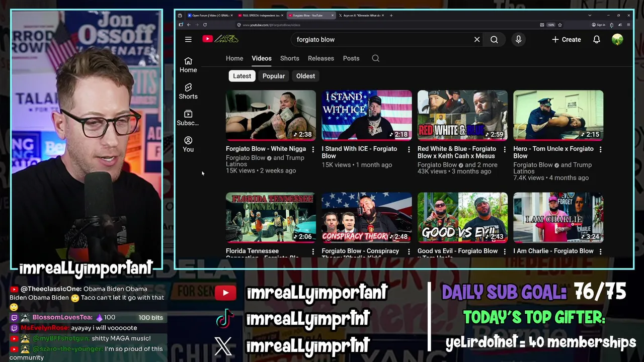The height and width of the screenshot is (362, 644).
Task: Click the browser back arrow
Action: 189,25
